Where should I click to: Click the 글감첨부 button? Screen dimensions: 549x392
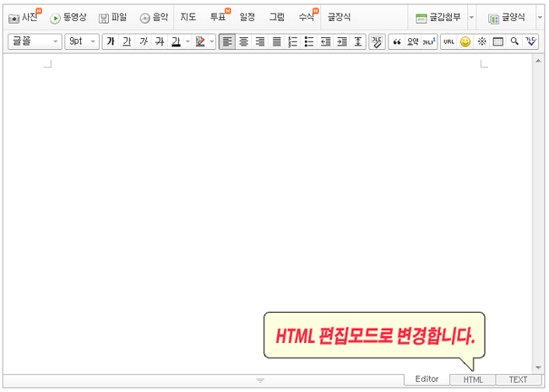pyautogui.click(x=438, y=18)
